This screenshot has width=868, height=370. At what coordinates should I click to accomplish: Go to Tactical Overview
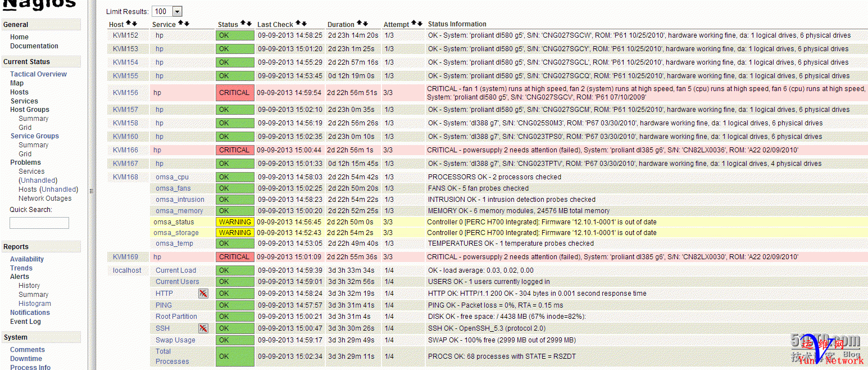click(38, 74)
